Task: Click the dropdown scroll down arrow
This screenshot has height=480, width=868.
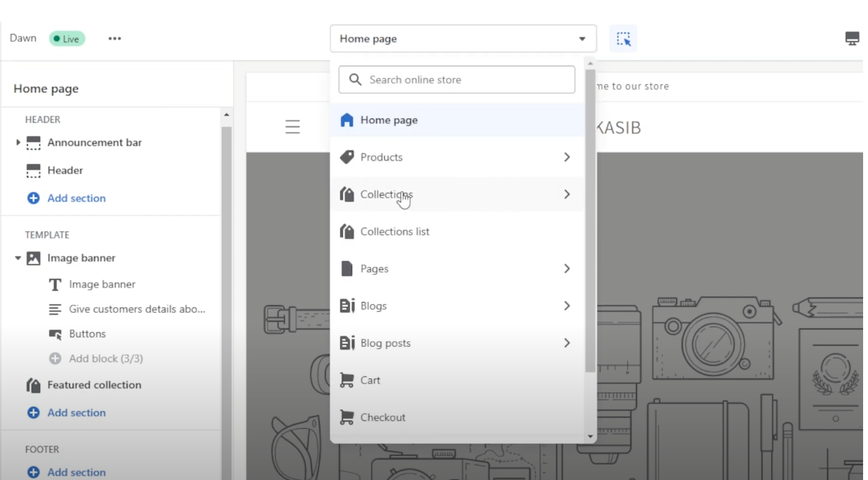Action: [x=590, y=437]
